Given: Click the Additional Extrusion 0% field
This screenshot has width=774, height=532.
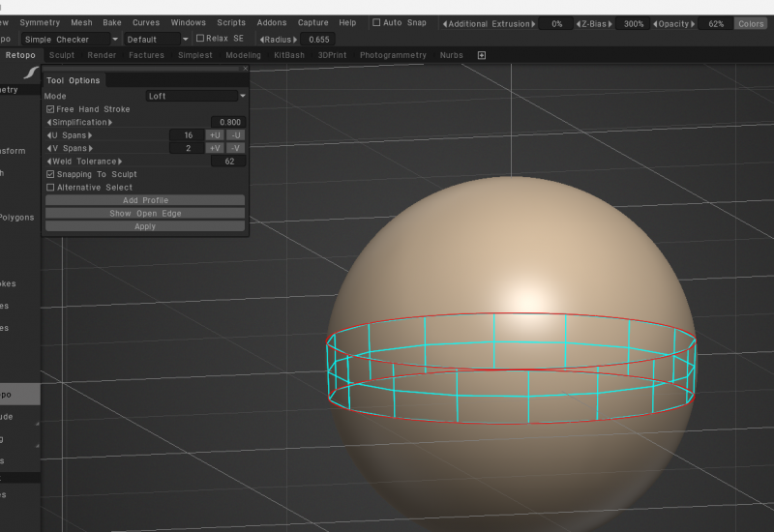Looking at the screenshot, I should tap(556, 23).
